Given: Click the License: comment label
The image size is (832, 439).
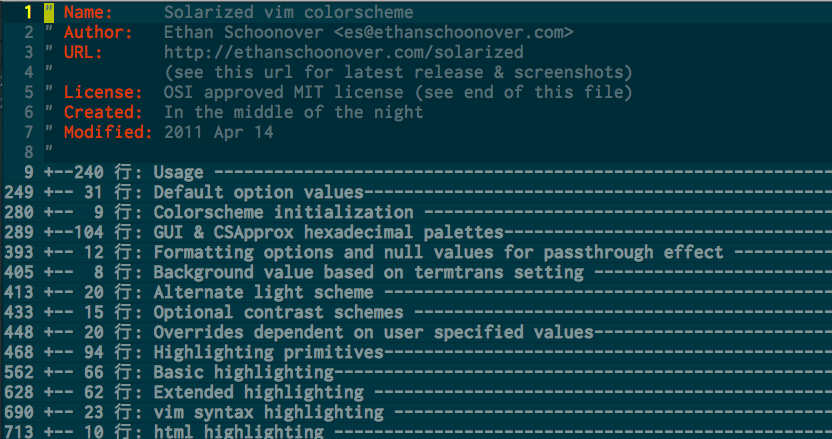Looking at the screenshot, I should [x=103, y=92].
